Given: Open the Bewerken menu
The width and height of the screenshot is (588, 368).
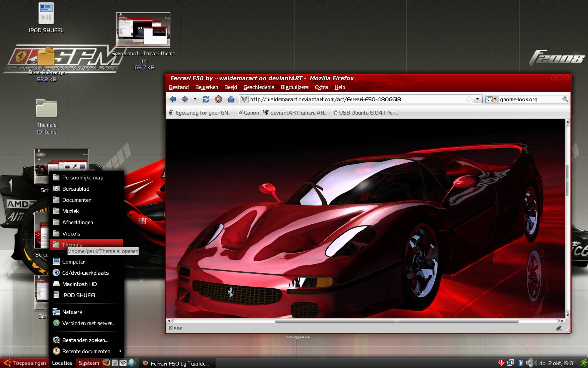Looking at the screenshot, I should pyautogui.click(x=206, y=87).
